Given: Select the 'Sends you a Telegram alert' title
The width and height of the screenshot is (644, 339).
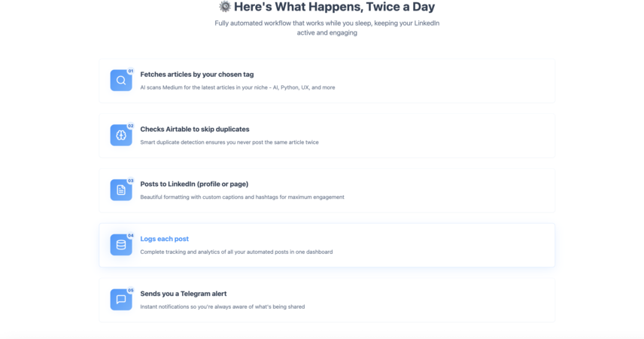Looking at the screenshot, I should tap(183, 294).
